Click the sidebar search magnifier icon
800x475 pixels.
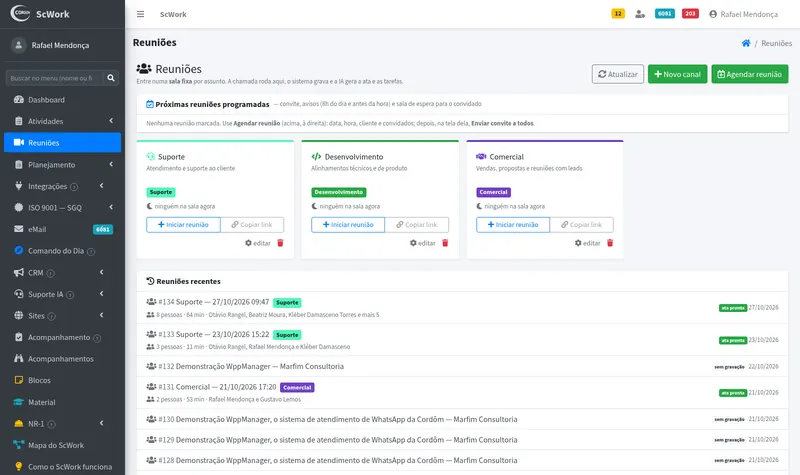point(111,78)
